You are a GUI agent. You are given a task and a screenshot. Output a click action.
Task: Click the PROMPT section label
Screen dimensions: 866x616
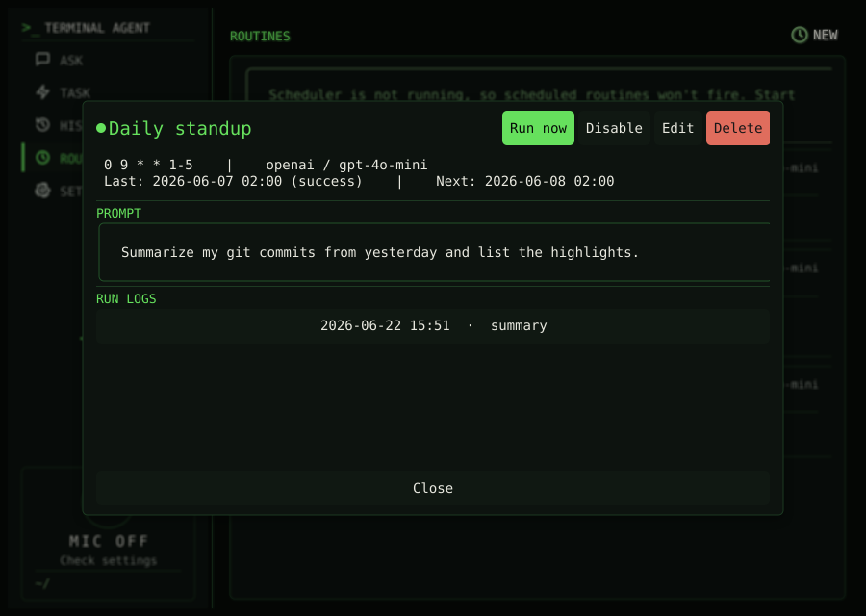click(118, 214)
